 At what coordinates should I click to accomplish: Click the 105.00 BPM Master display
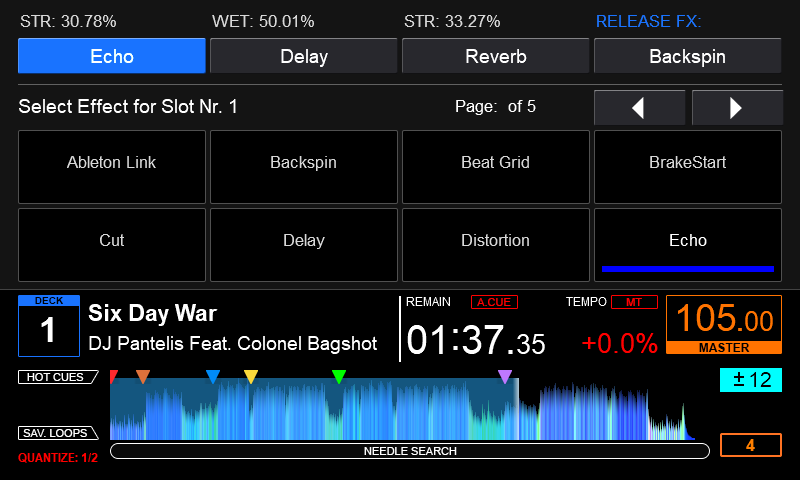(723, 324)
